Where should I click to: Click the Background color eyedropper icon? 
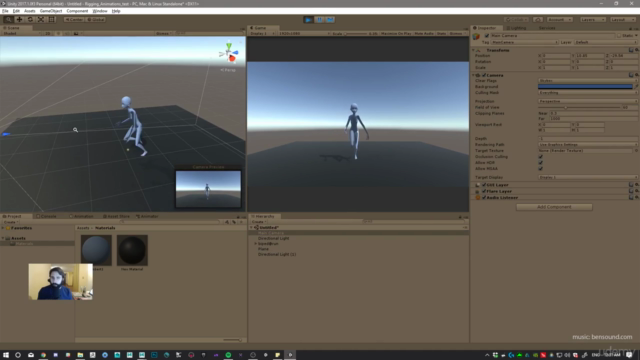coord(636,87)
